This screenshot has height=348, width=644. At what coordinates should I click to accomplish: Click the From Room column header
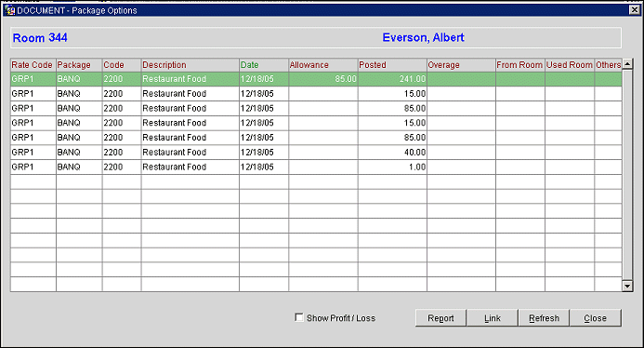pyautogui.click(x=520, y=65)
